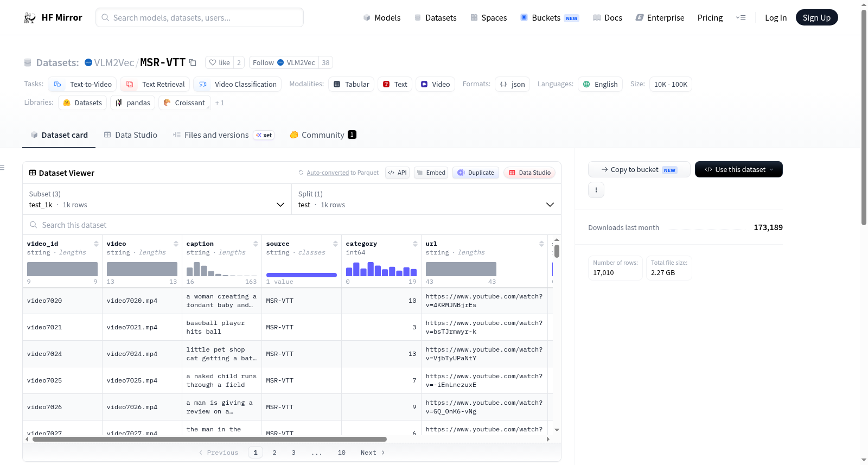The width and height of the screenshot is (868, 465).
Task: Open the VLM2Vec owner link
Action: coord(114,62)
